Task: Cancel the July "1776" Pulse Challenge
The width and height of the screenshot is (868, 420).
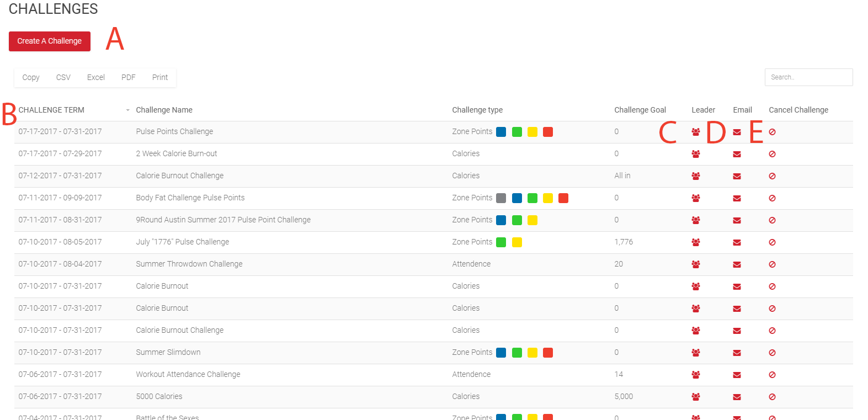Action: (x=772, y=242)
